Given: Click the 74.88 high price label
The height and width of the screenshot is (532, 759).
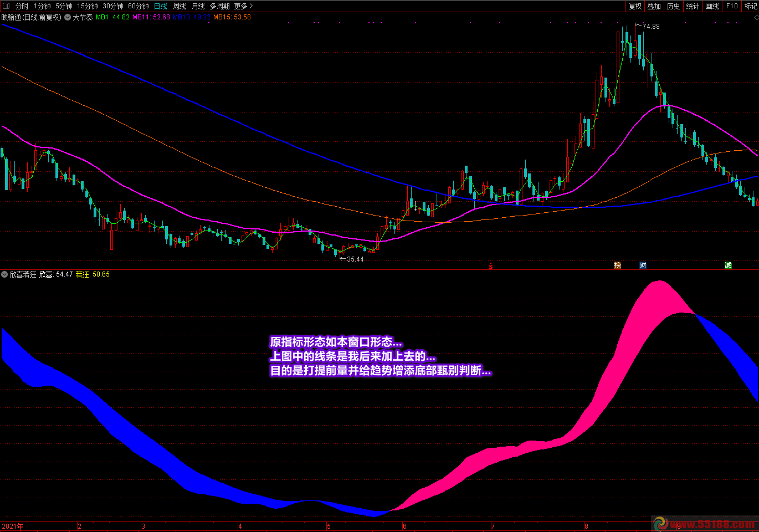Looking at the screenshot, I should coord(651,26).
